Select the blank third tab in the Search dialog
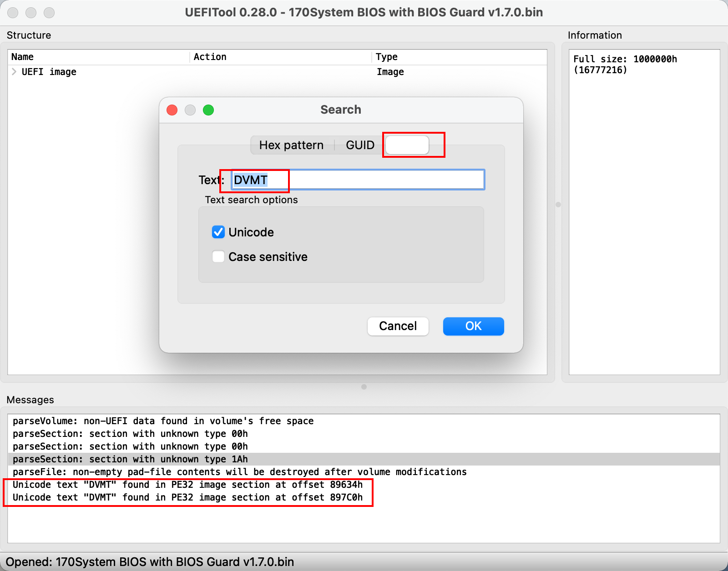728x571 pixels. pyautogui.click(x=407, y=145)
